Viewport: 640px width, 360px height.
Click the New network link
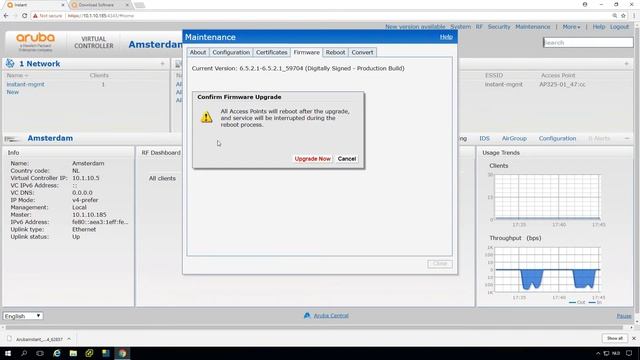[x=13, y=92]
